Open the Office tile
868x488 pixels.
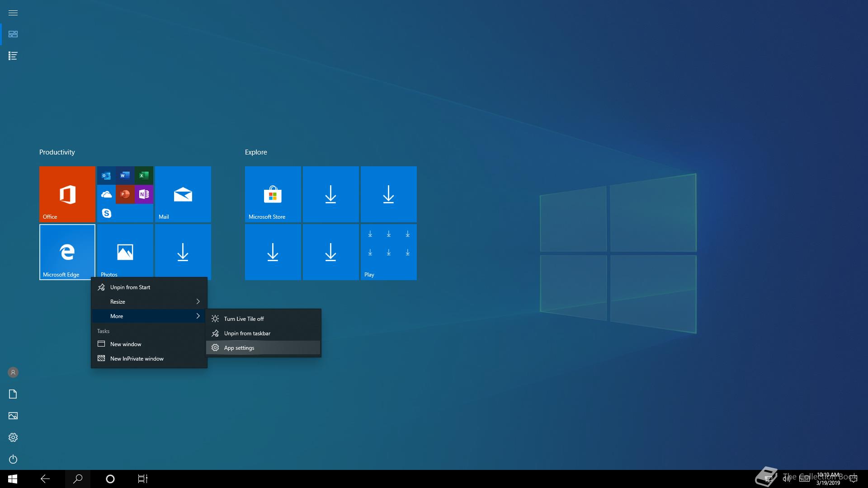point(67,194)
